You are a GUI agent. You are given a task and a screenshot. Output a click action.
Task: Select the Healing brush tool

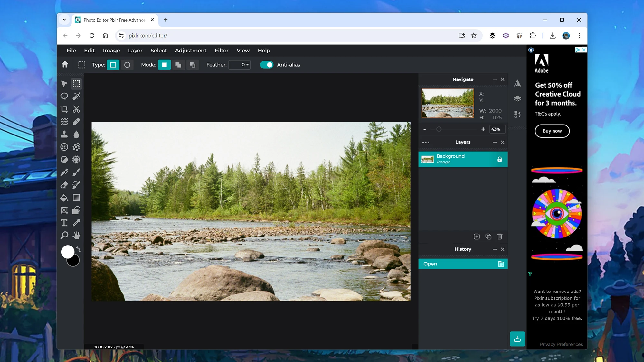tap(76, 122)
